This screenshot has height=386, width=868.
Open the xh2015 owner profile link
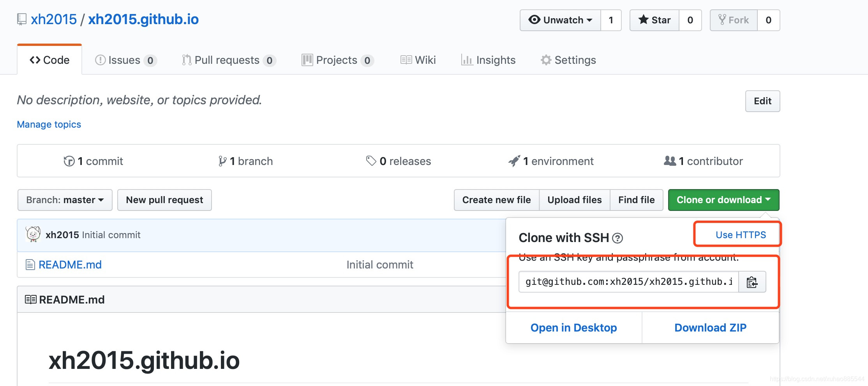tap(54, 19)
